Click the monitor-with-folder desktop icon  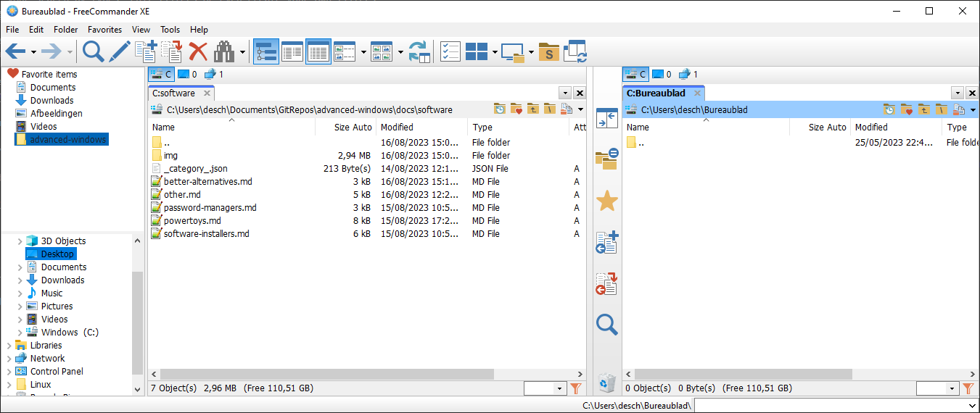(514, 51)
